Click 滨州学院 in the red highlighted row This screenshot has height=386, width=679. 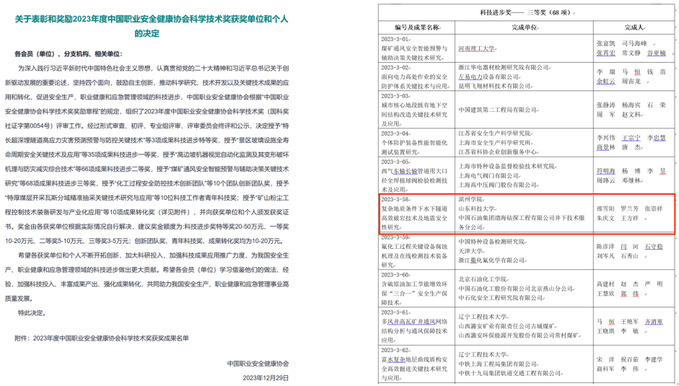(x=470, y=200)
